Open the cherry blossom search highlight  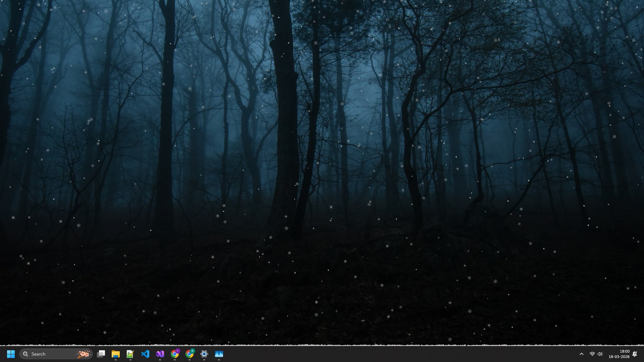pyautogui.click(x=83, y=354)
